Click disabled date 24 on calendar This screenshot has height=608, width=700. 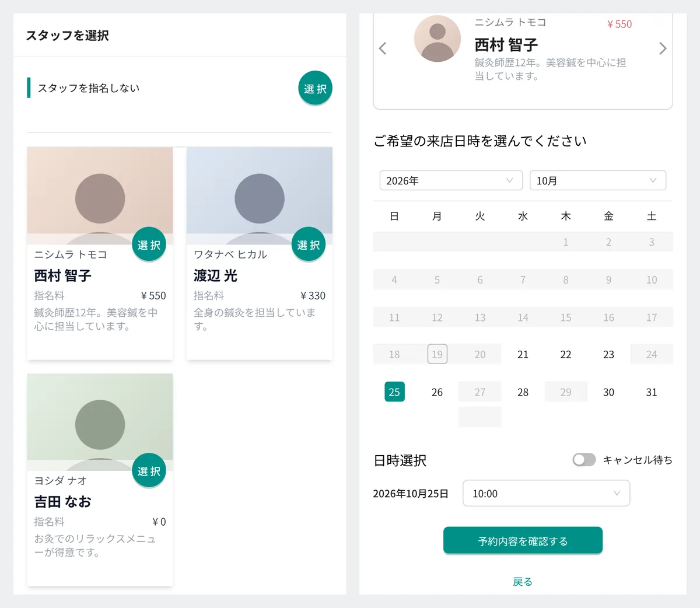(652, 354)
